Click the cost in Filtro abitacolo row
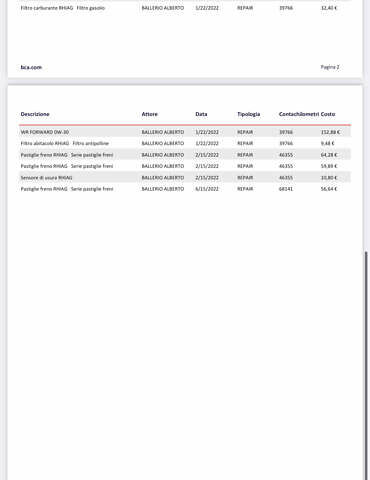This screenshot has height=480, width=370. tap(327, 143)
